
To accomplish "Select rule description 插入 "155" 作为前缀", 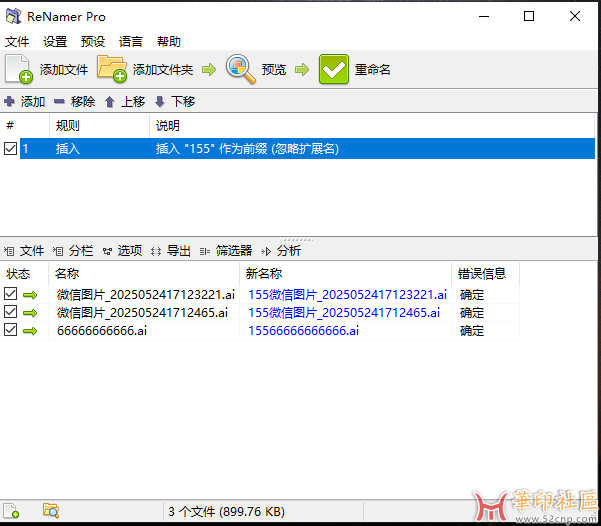I will tap(247, 149).
